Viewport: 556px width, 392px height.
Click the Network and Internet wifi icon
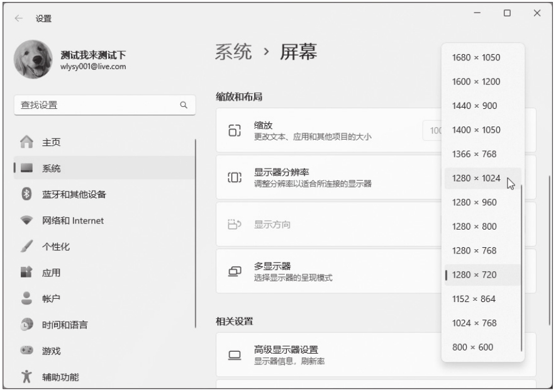26,221
